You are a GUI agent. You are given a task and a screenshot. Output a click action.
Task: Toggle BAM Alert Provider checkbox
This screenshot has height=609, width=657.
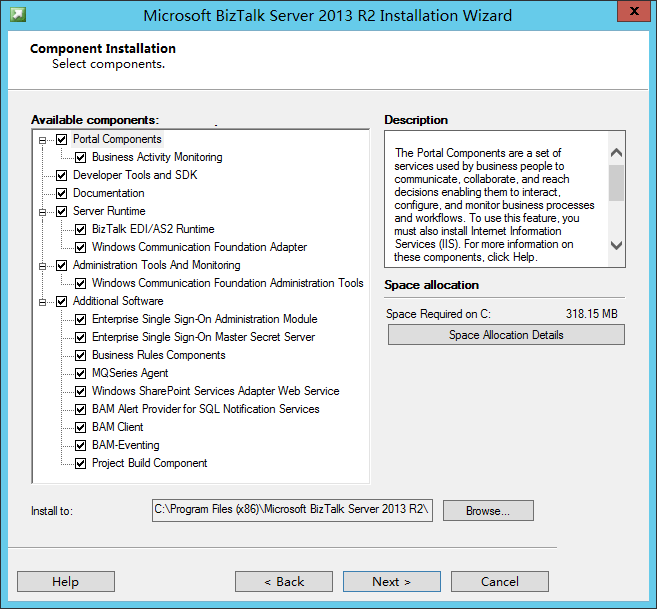[80, 409]
